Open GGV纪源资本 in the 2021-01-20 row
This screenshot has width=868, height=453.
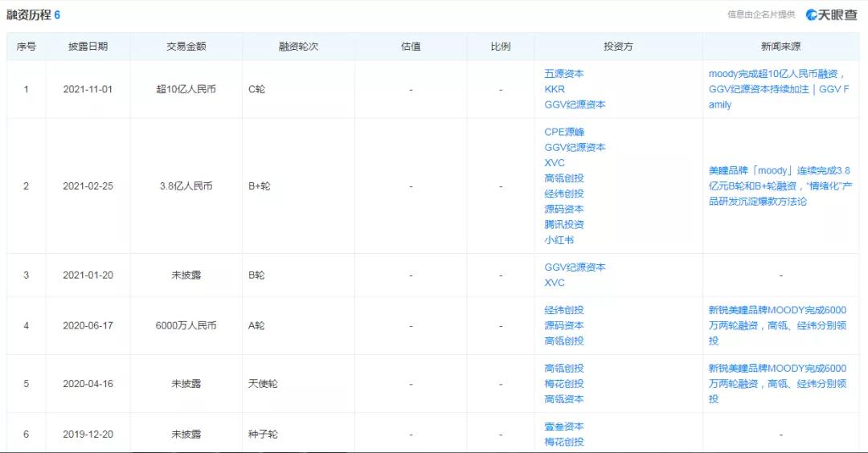pyautogui.click(x=575, y=267)
